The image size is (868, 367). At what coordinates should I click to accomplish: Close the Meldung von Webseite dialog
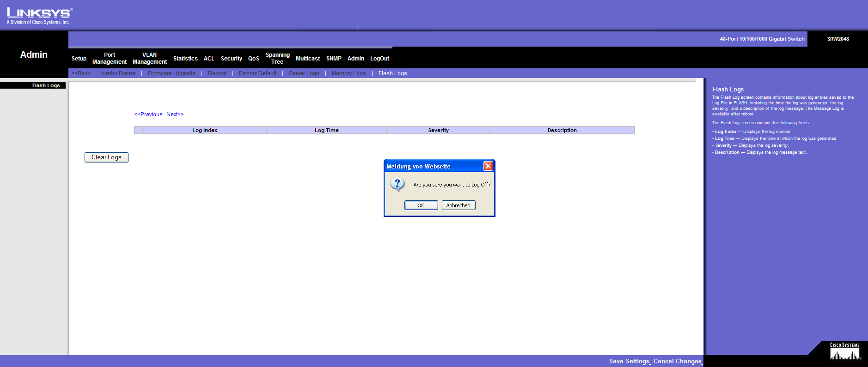pos(488,166)
